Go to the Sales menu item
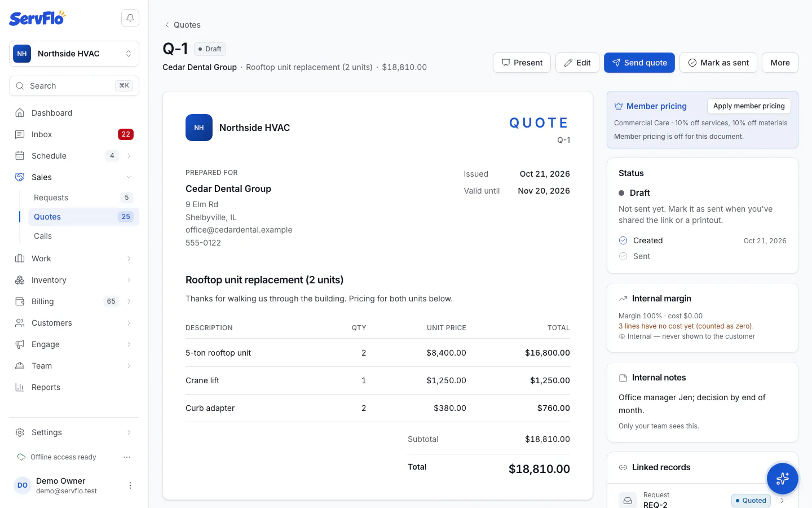The image size is (812, 508). (74, 177)
